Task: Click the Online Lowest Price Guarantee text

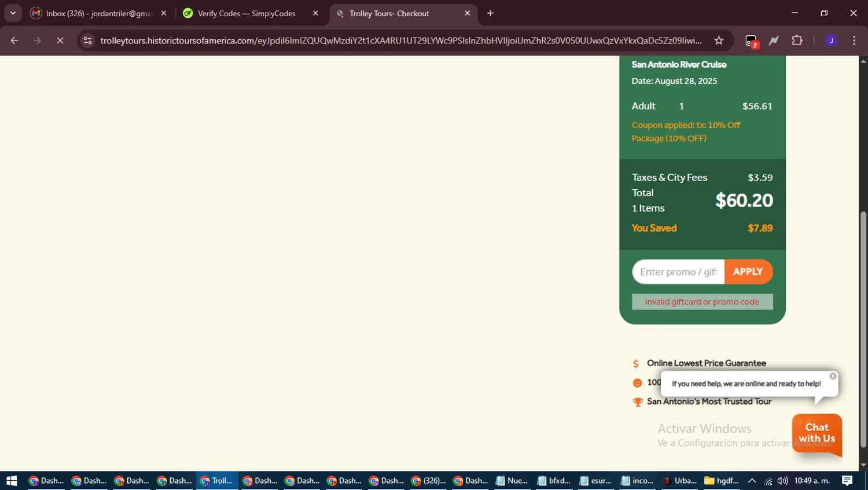Action: (707, 363)
